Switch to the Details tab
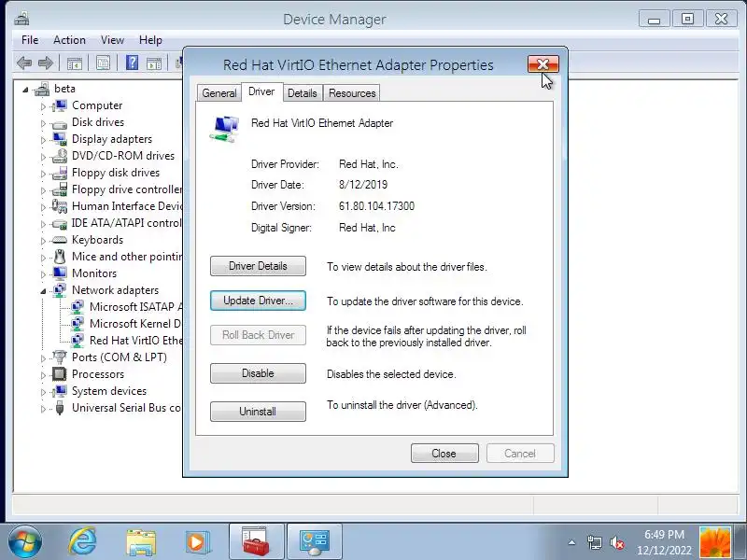This screenshot has width=747, height=560. coord(302,92)
